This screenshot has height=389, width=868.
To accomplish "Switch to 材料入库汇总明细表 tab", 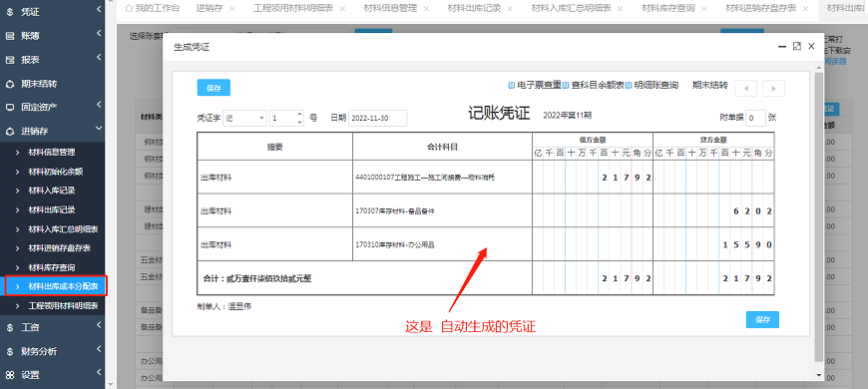I will click(x=572, y=8).
